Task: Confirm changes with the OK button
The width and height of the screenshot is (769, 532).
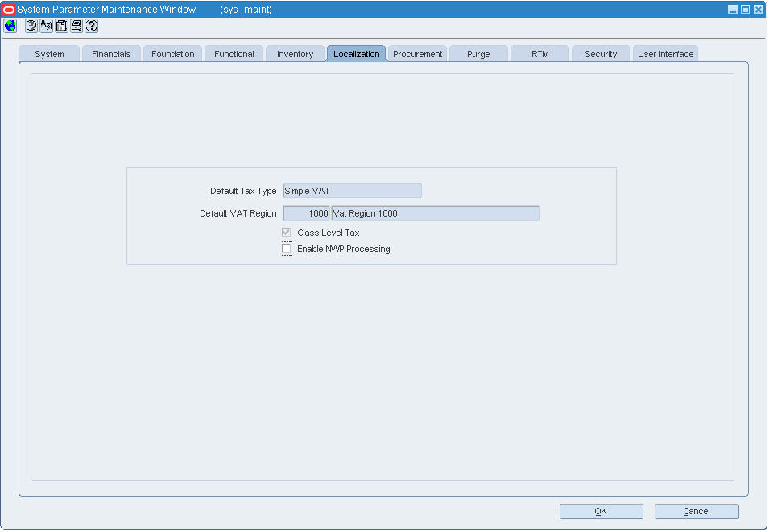Action: pos(602,511)
